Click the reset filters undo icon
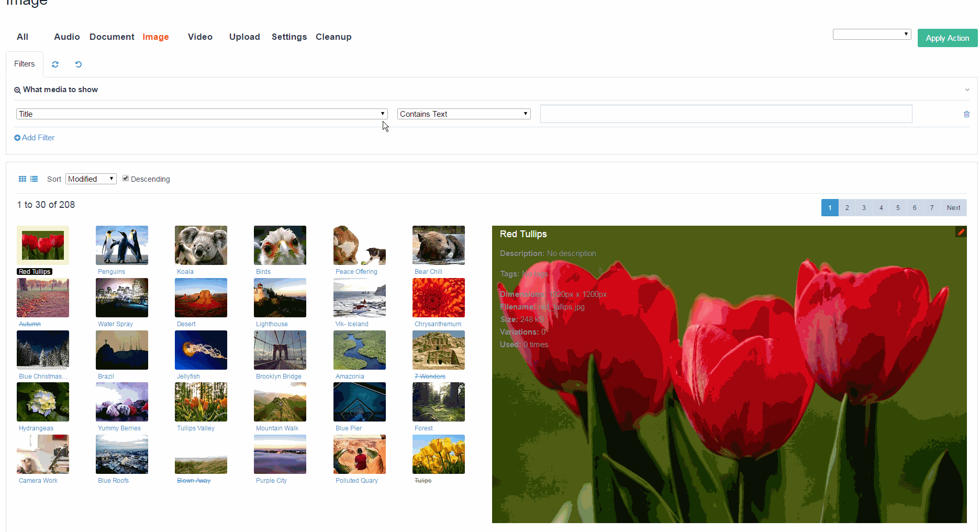The image size is (980, 532). coord(79,64)
